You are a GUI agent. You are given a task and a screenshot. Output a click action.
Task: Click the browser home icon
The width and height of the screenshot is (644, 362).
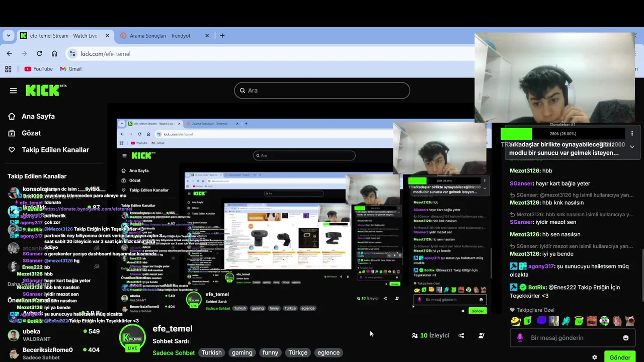pos(54,54)
